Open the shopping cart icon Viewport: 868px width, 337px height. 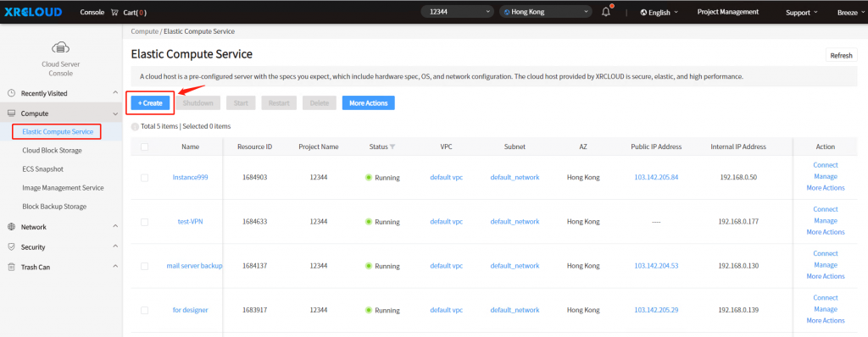click(114, 12)
